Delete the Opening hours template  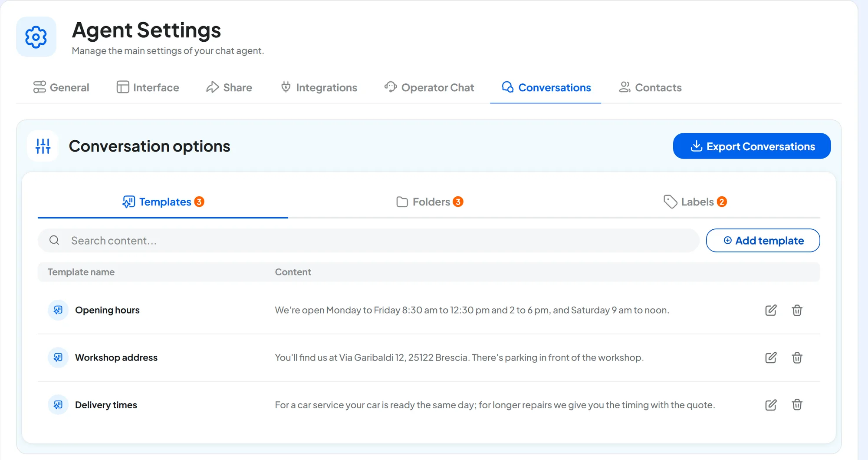(x=797, y=310)
